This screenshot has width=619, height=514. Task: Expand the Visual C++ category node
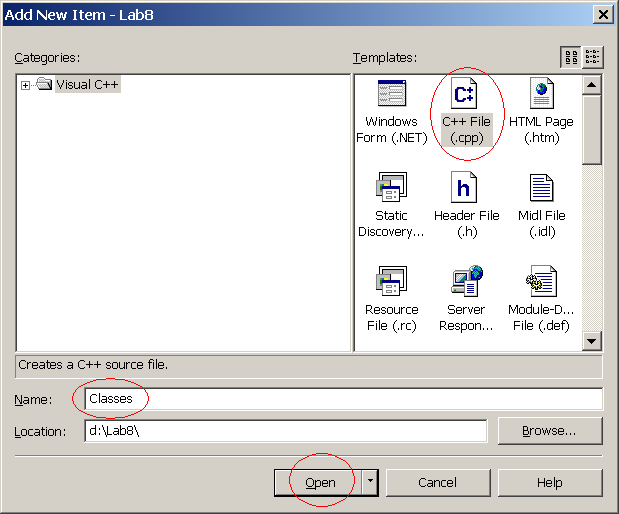click(25, 85)
